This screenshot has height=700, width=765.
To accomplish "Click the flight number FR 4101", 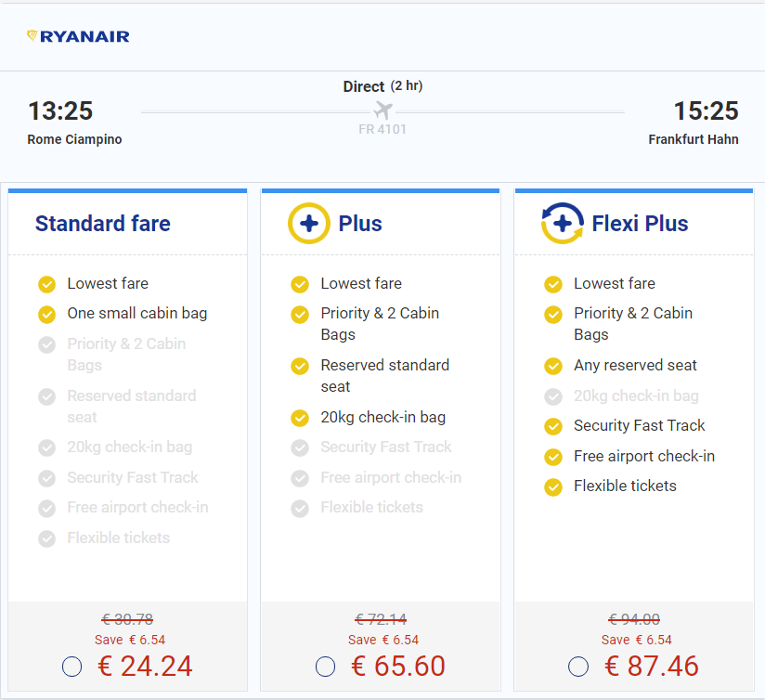I will point(382,129).
